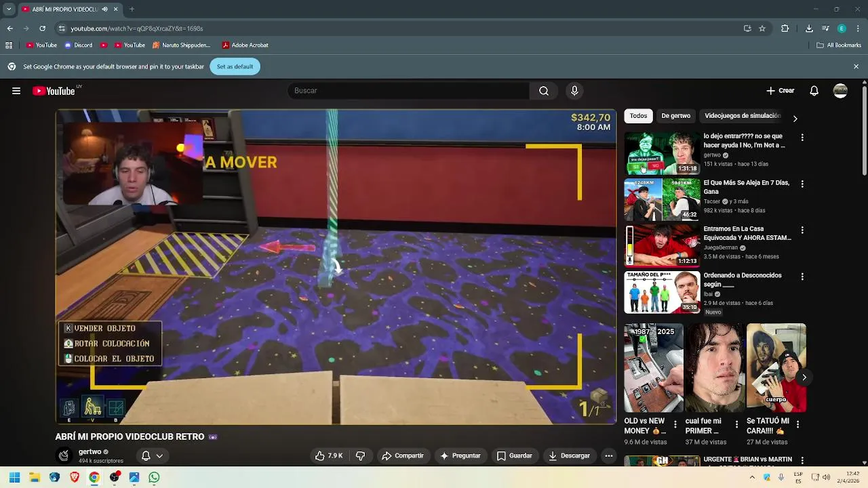Click Set as default button
The width and height of the screenshot is (868, 488).
tap(235, 66)
